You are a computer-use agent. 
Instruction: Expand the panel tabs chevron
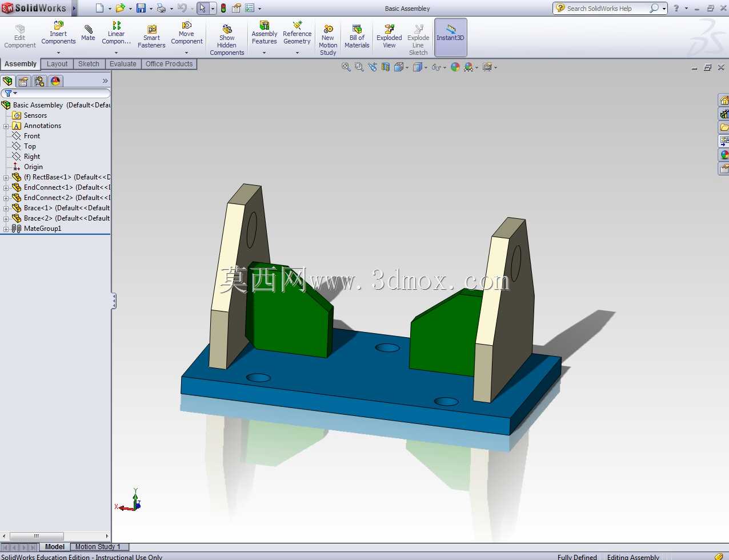tap(105, 81)
